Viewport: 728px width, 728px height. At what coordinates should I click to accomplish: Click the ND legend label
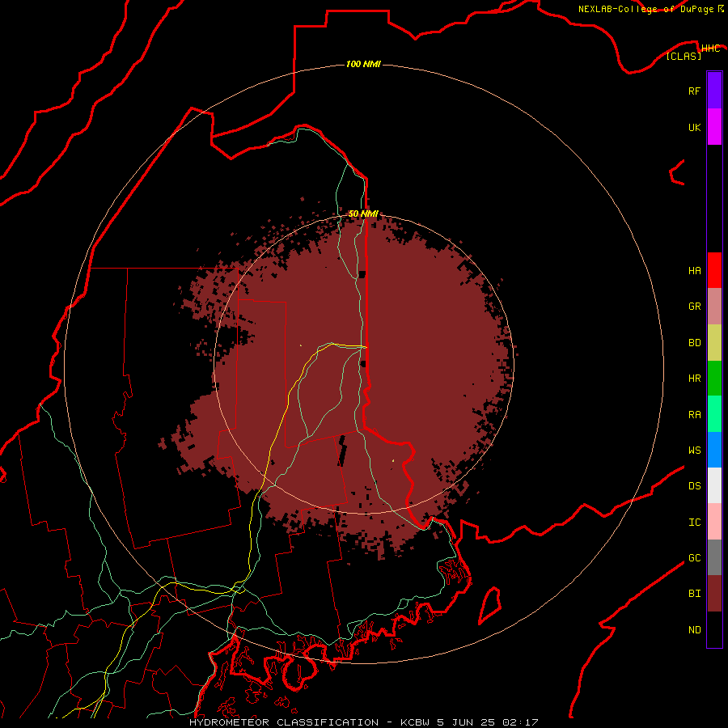pos(694,630)
